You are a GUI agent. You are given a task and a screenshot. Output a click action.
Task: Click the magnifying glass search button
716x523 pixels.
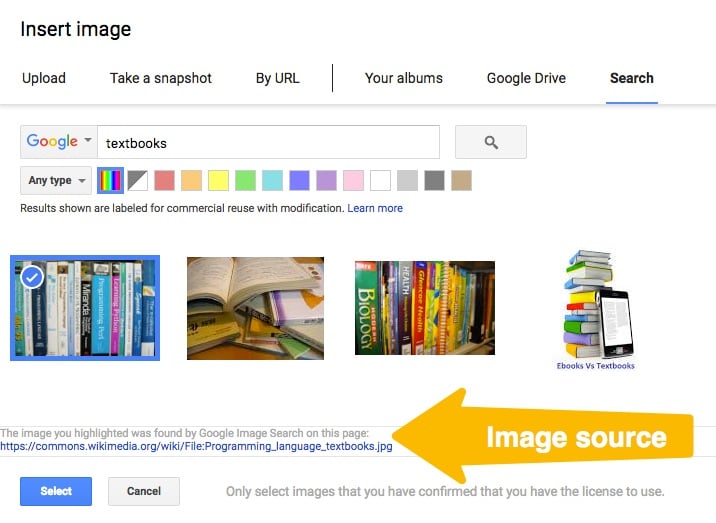point(490,142)
